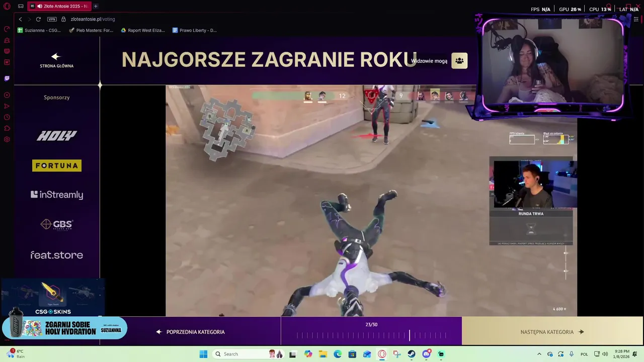
Task: Open GX Cleaner in the sidebar
Action: tap(7, 40)
